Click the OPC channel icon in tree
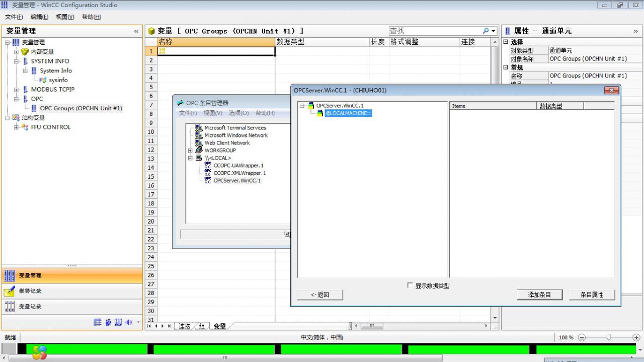Viewport: 644px width, 362px height. tap(25, 99)
